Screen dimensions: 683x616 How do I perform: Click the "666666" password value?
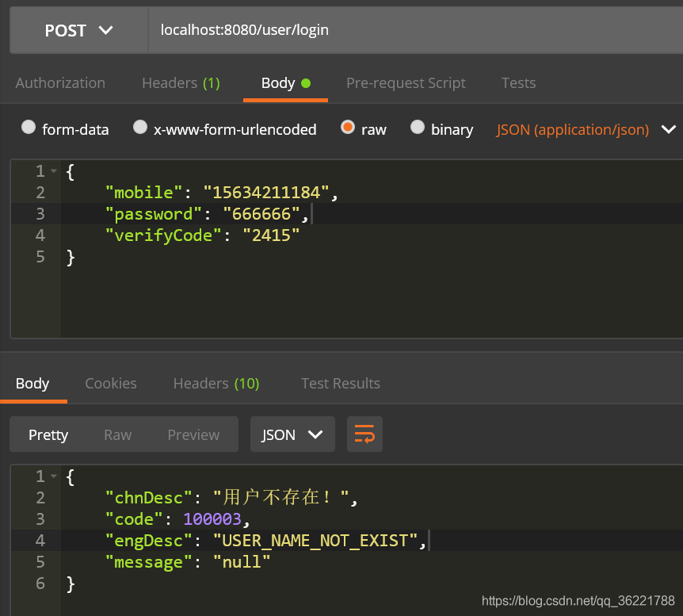tap(261, 213)
